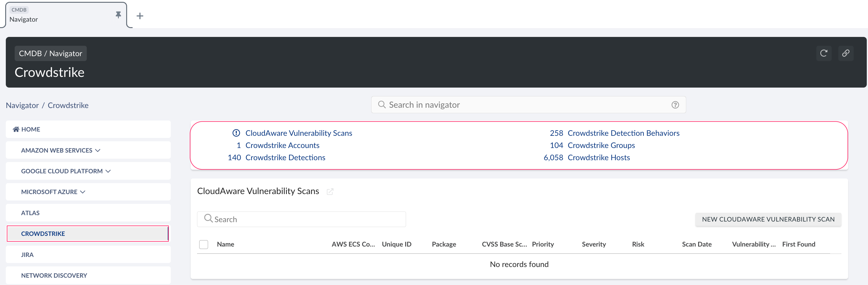Go to the HOME sidebar item
Viewport: 868px width, 285px height.
click(x=88, y=130)
